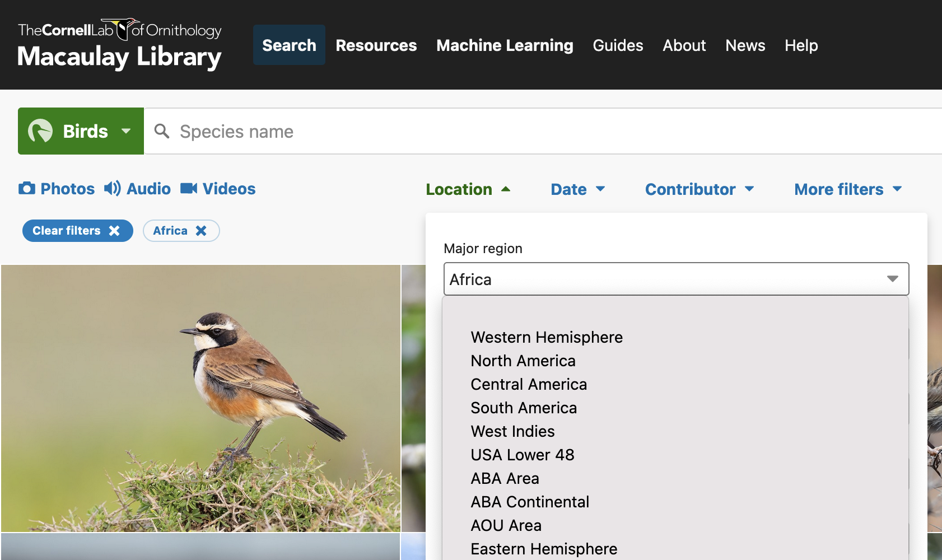Open the Resources menu item
The width and height of the screenshot is (942, 560).
(x=376, y=45)
